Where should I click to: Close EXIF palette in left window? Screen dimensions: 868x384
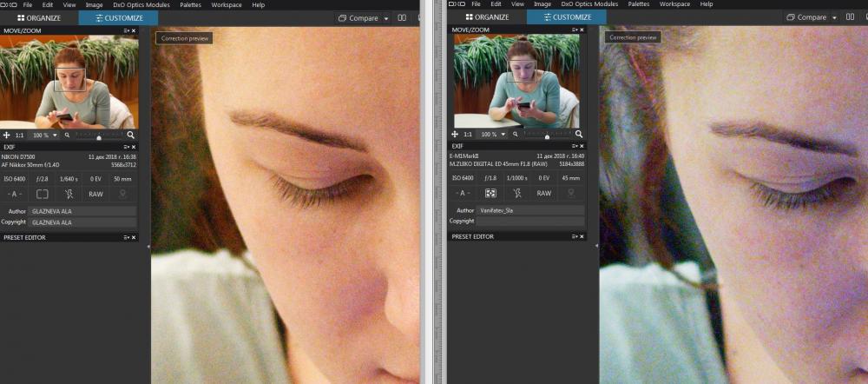(134, 148)
